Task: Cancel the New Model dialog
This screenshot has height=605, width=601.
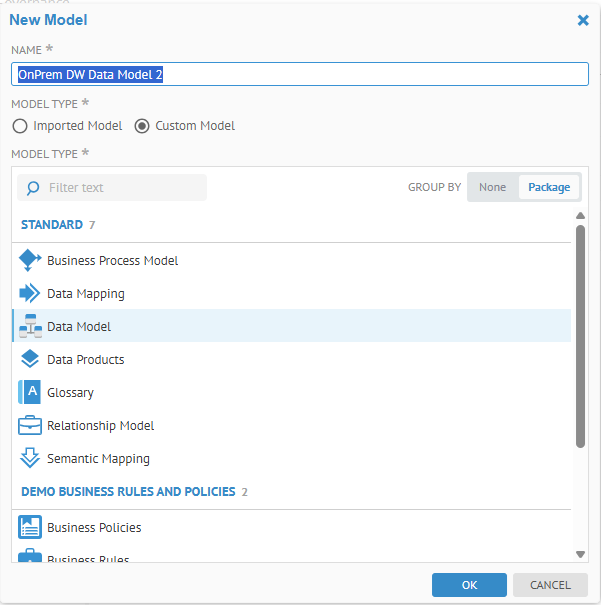Action: pyautogui.click(x=550, y=585)
